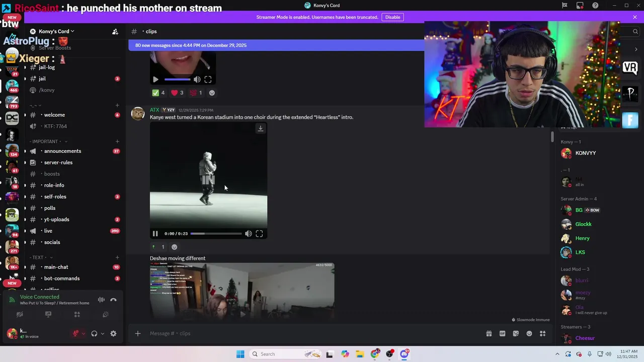The image size is (644, 362).
Task: Open the Discord inbox icon in title bar
Action: (x=580, y=6)
